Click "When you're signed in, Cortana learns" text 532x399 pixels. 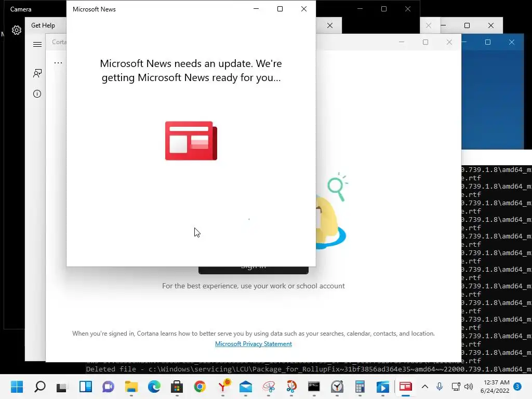254,334
